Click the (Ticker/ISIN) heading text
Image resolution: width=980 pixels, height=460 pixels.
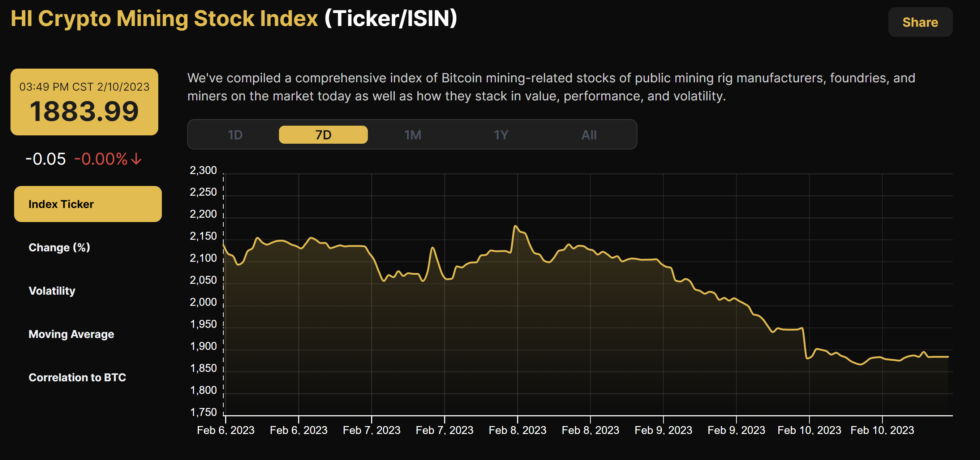(x=394, y=18)
